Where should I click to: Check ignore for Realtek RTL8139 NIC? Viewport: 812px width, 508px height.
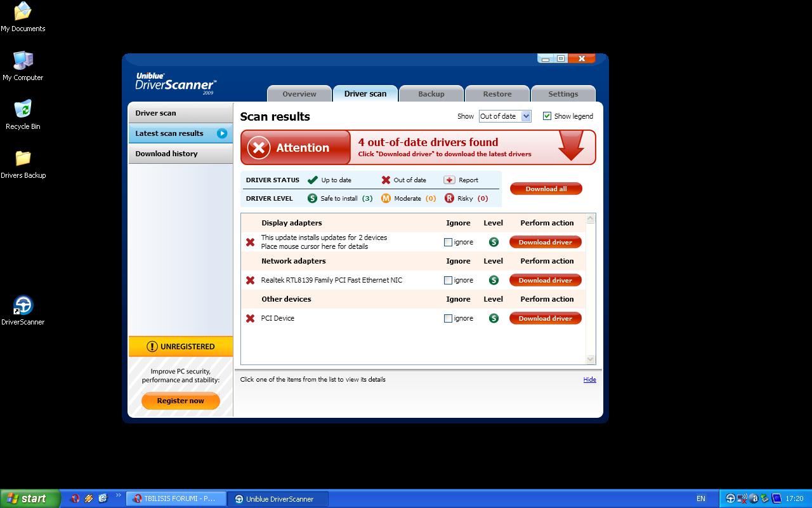click(448, 280)
